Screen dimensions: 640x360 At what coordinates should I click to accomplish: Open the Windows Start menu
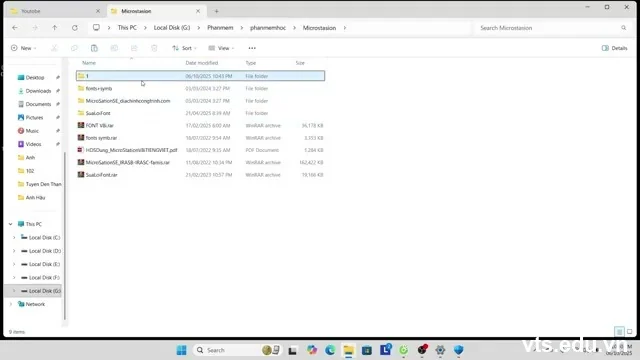(182, 350)
